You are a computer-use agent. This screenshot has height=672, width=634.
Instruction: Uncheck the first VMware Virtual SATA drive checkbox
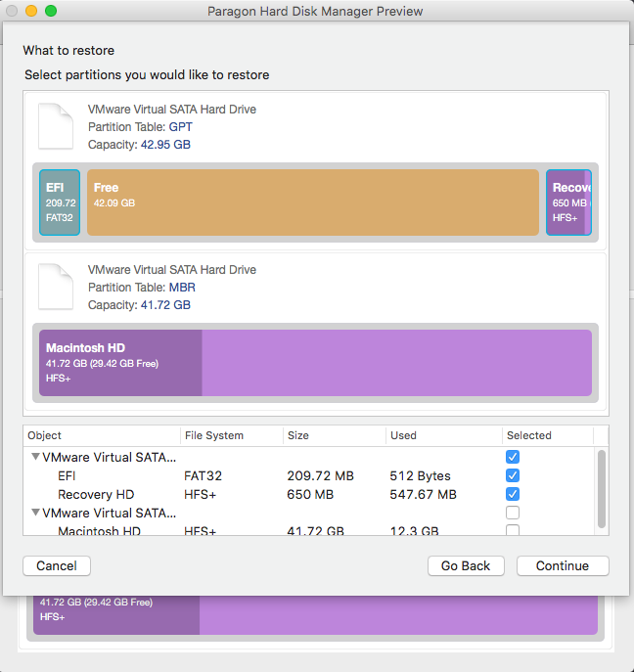click(513, 457)
